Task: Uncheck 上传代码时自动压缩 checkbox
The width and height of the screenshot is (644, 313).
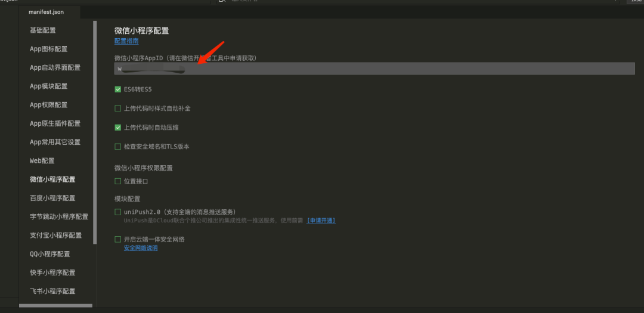Action: click(x=118, y=128)
